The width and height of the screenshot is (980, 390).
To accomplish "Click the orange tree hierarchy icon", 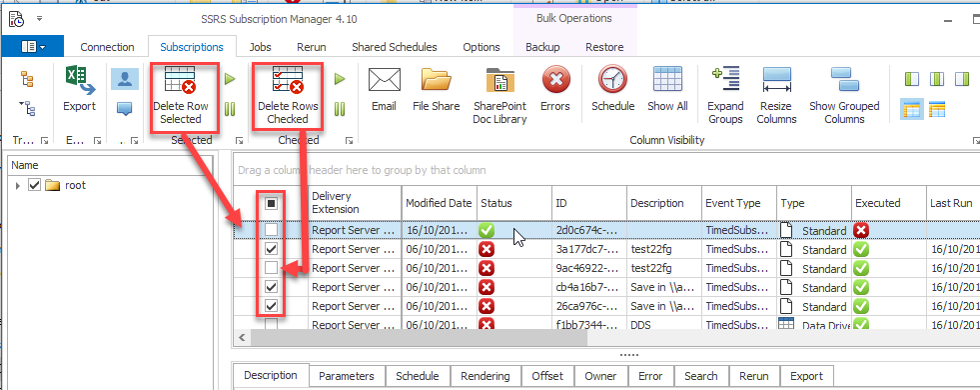I will tap(27, 79).
